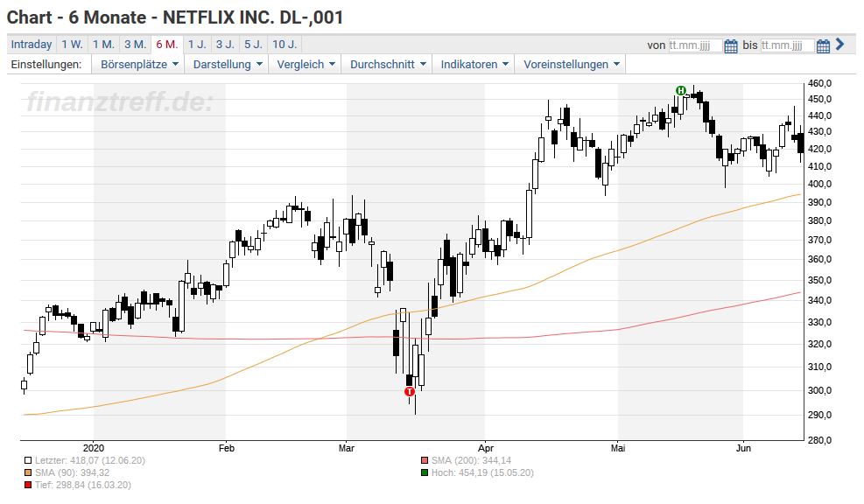Screen dimensions: 864x504
Task: Click the 350,0 price axis label
Action: click(820, 280)
